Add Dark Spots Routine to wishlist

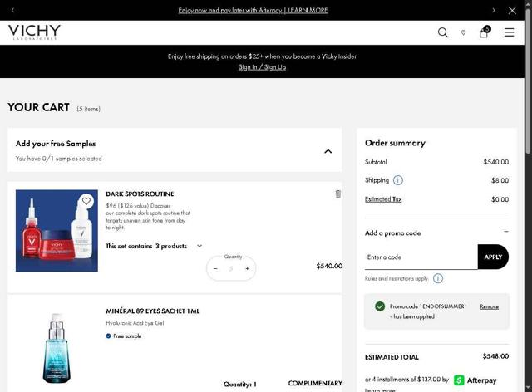point(86,201)
